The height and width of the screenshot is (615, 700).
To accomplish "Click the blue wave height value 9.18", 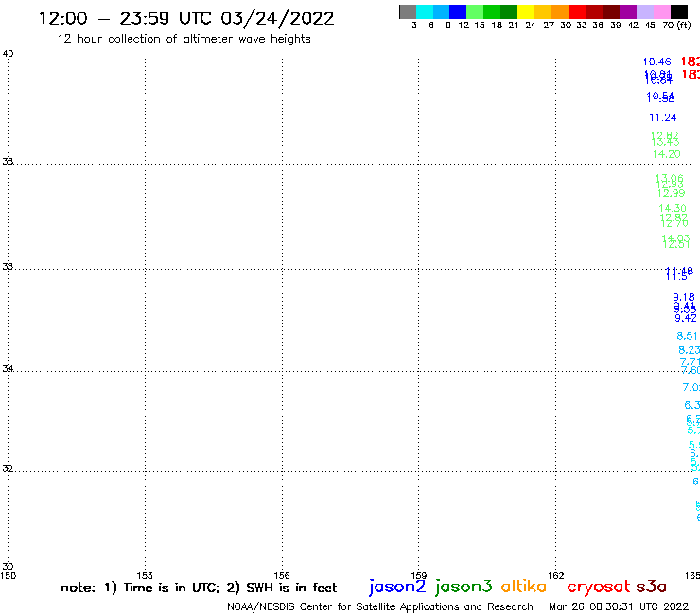I will (x=684, y=297).
